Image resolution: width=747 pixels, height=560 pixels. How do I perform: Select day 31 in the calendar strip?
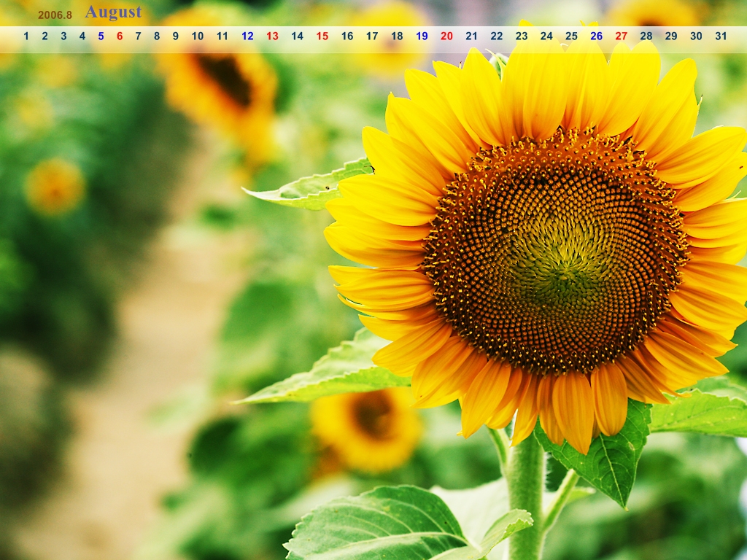click(721, 36)
